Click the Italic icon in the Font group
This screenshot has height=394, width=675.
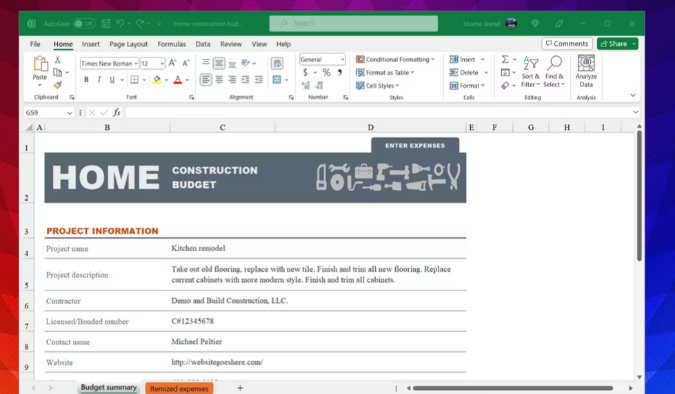99,80
